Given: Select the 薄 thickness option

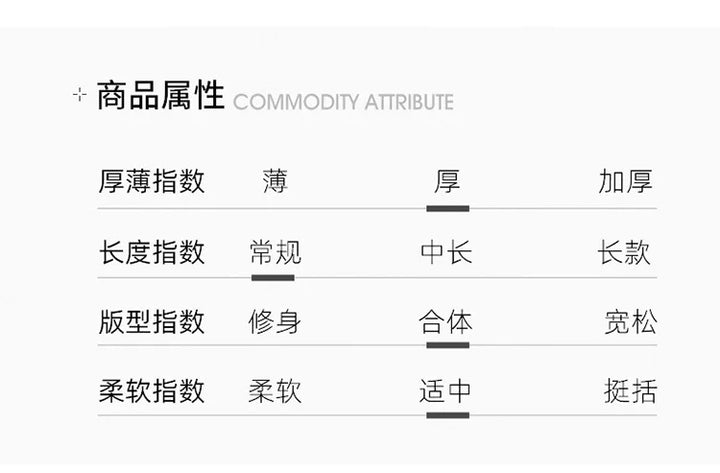Looking at the screenshot, I should [275, 182].
